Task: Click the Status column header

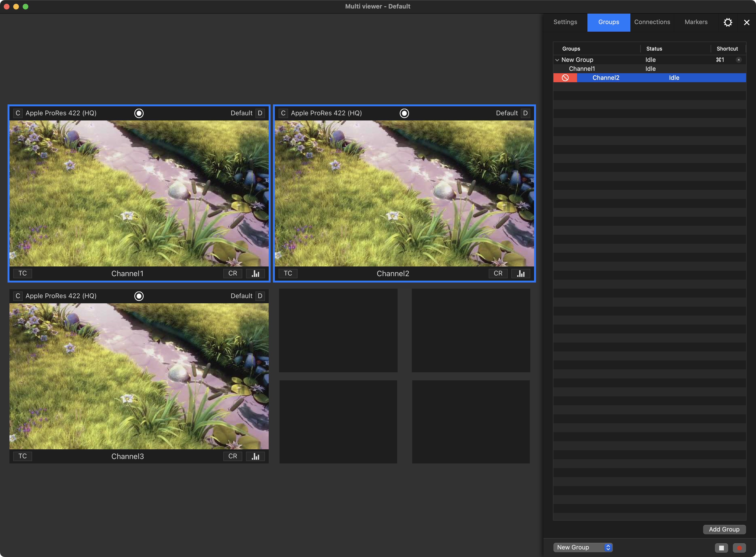Action: coord(654,49)
